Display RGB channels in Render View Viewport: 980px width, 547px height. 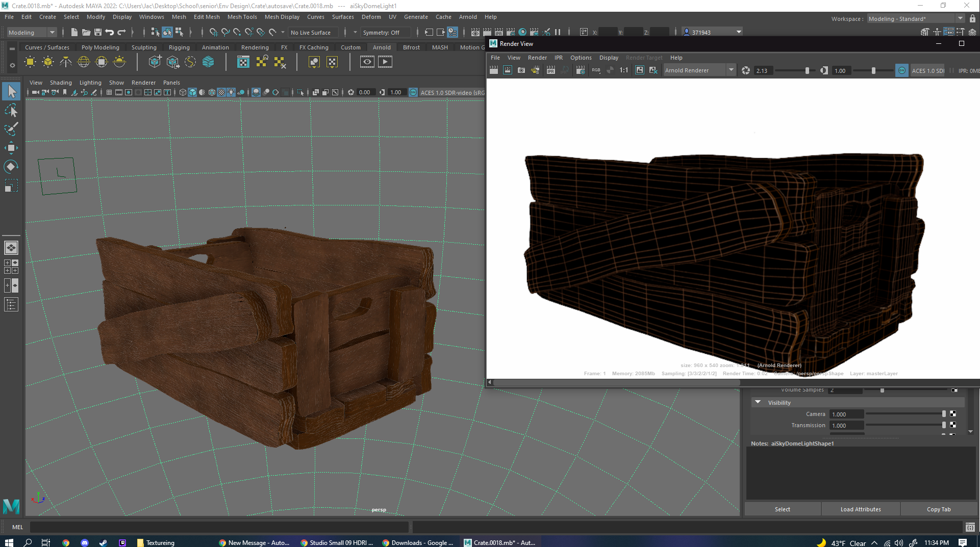tap(595, 70)
